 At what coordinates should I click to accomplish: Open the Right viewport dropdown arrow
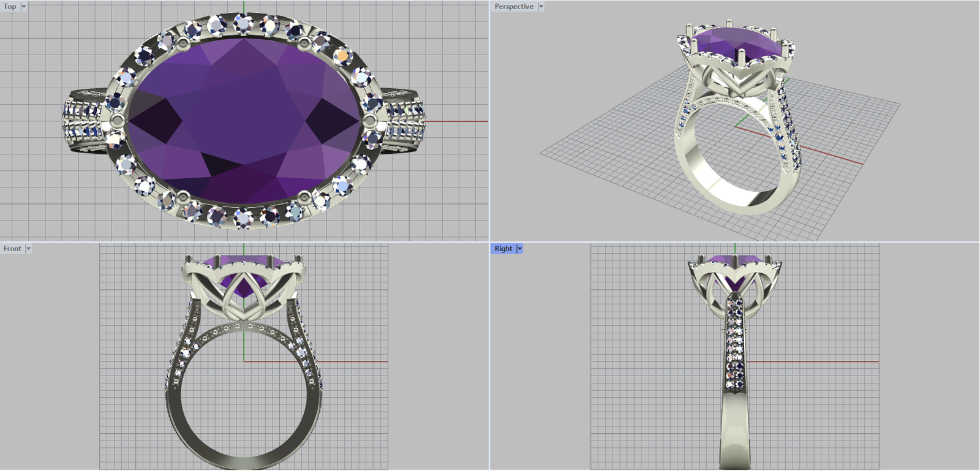(519, 249)
